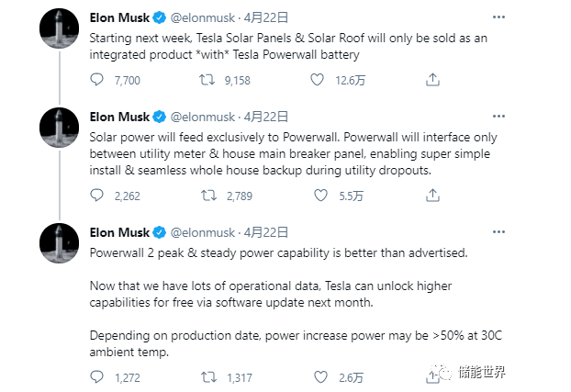Like the tweet with 2.6万 likes
This screenshot has width=571, height=392.
pyautogui.click(x=318, y=376)
